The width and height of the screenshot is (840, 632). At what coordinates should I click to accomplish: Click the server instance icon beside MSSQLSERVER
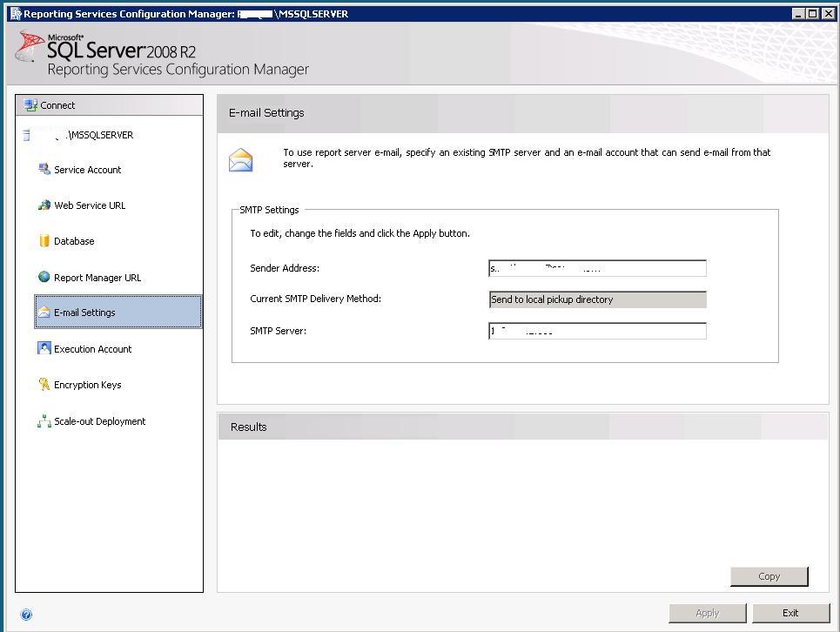[26, 135]
